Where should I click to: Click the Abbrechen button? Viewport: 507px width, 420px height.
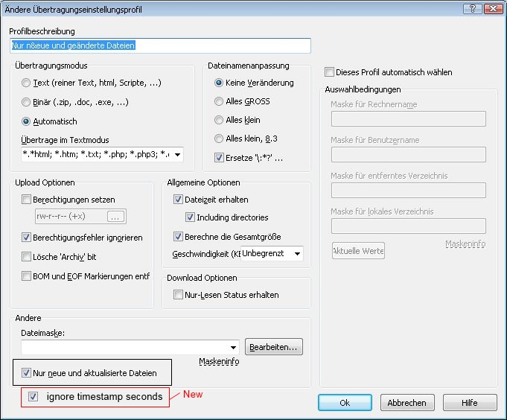click(x=407, y=402)
